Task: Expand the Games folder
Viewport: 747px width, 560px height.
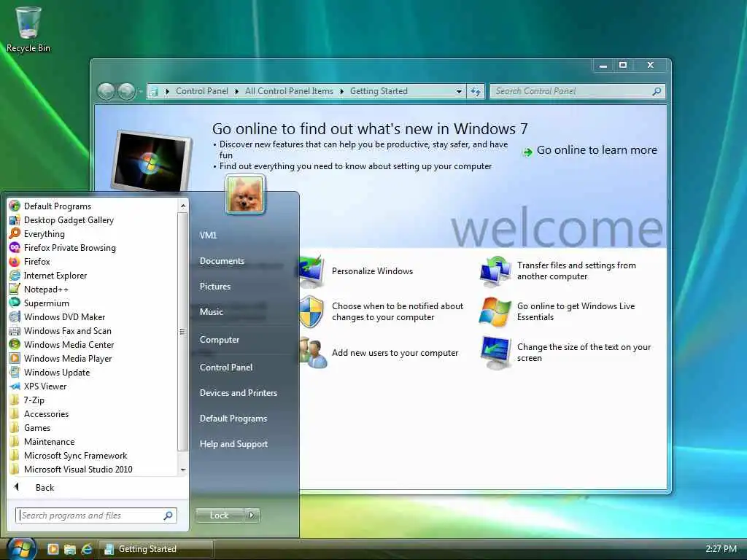Action: [37, 427]
